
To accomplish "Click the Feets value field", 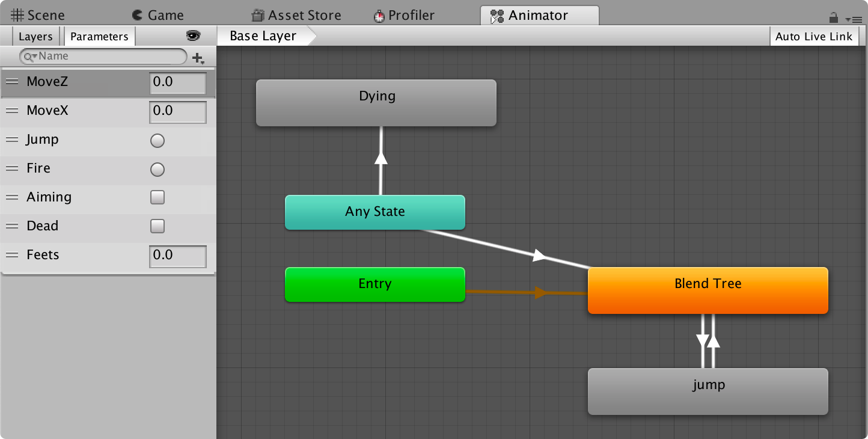I will click(x=178, y=256).
